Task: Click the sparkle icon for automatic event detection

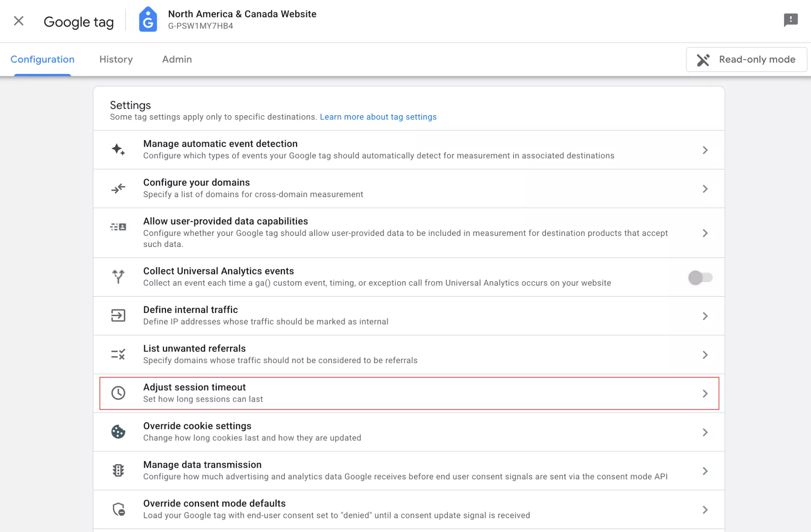Action: 118,150
